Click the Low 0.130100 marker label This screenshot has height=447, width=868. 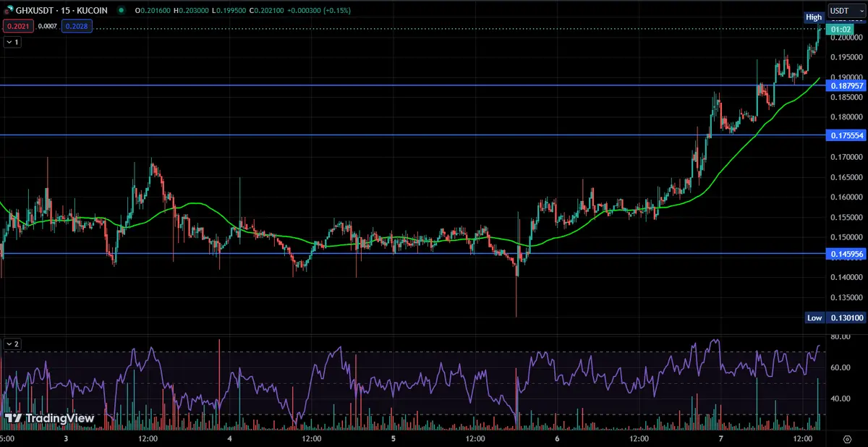(x=835, y=318)
